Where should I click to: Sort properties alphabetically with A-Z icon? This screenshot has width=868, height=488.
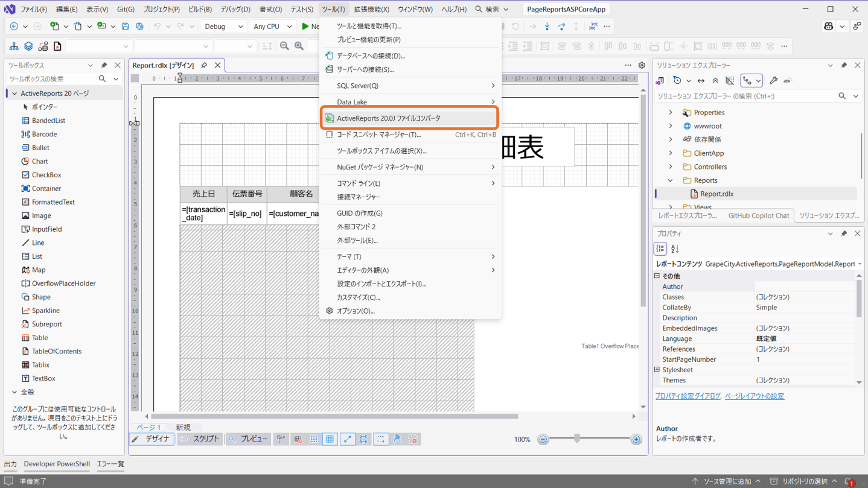coord(675,249)
